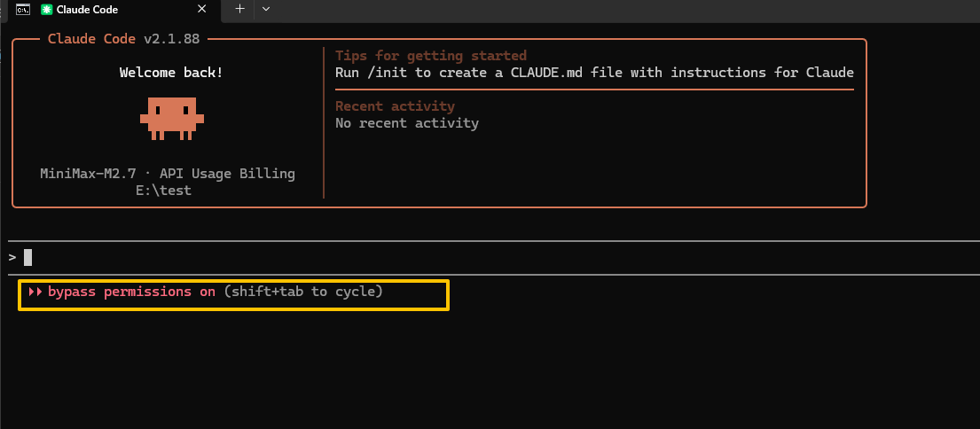980x429 pixels.
Task: Click the 'Tips for getting started' heading
Action: click(x=431, y=56)
